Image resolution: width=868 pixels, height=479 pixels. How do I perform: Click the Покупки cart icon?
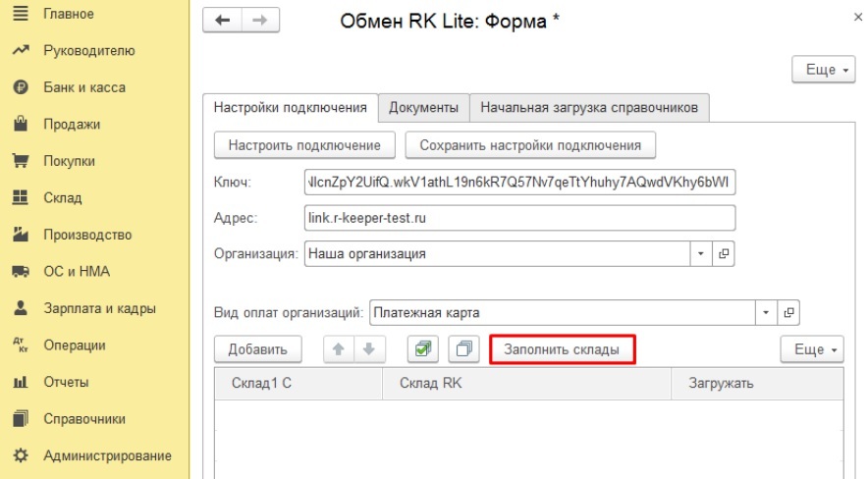pos(21,161)
